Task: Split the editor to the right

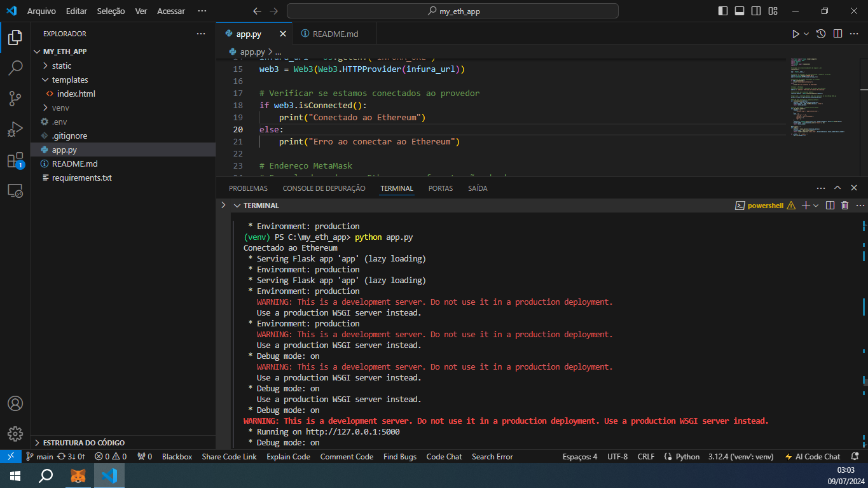Action: [x=837, y=34]
